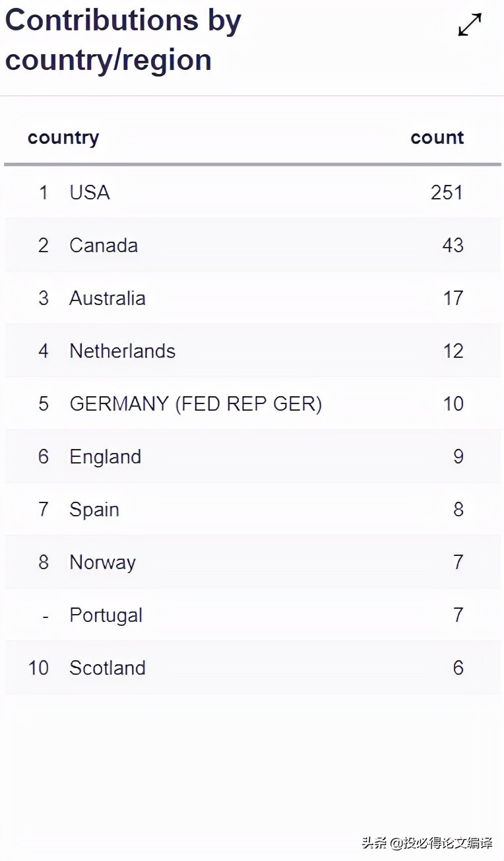
Task: Expand the contributions panel with arrow icon
Action: coord(470,25)
